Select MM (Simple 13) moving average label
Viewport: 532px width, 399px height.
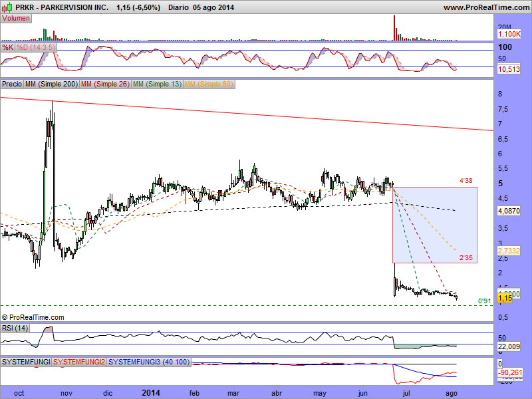(157, 84)
